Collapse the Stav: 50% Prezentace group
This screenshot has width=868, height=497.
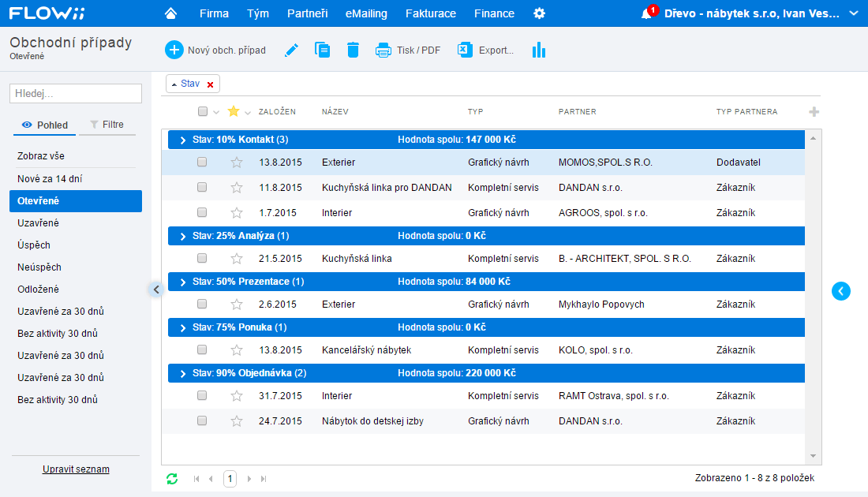tap(183, 282)
